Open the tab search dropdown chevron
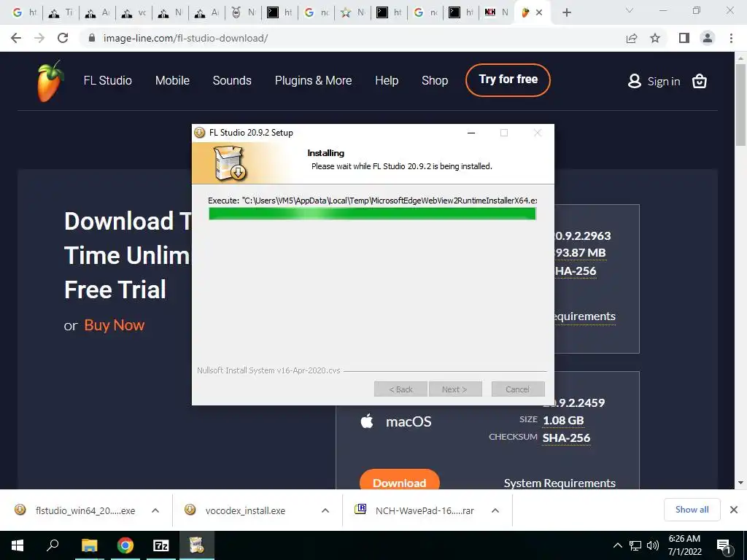 pyautogui.click(x=630, y=10)
